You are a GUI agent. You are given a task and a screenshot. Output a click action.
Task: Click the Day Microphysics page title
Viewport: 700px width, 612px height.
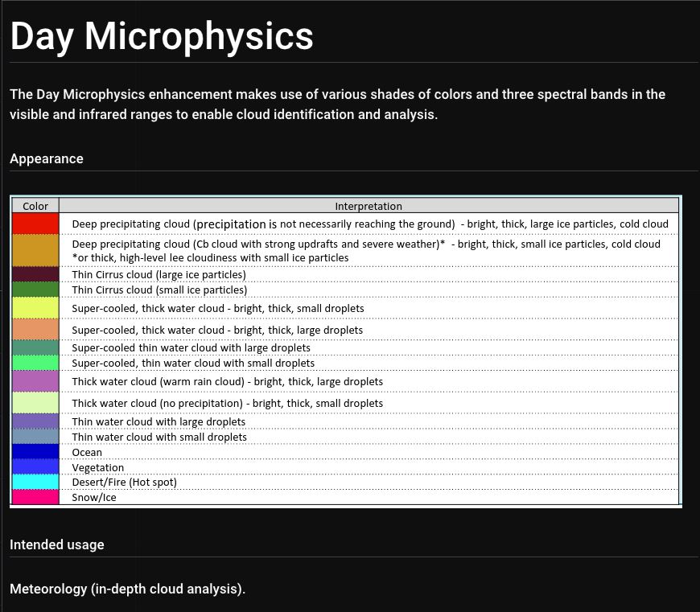coord(162,36)
